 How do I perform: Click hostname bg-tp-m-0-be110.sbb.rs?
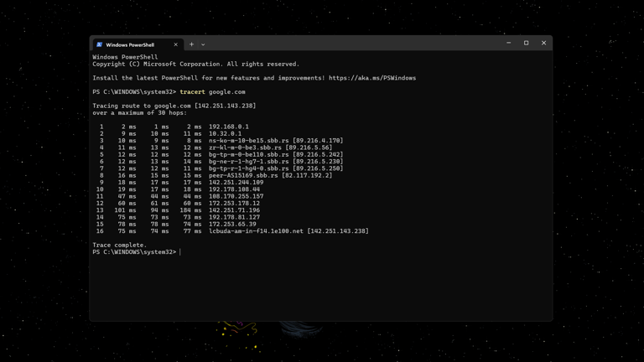point(249,155)
